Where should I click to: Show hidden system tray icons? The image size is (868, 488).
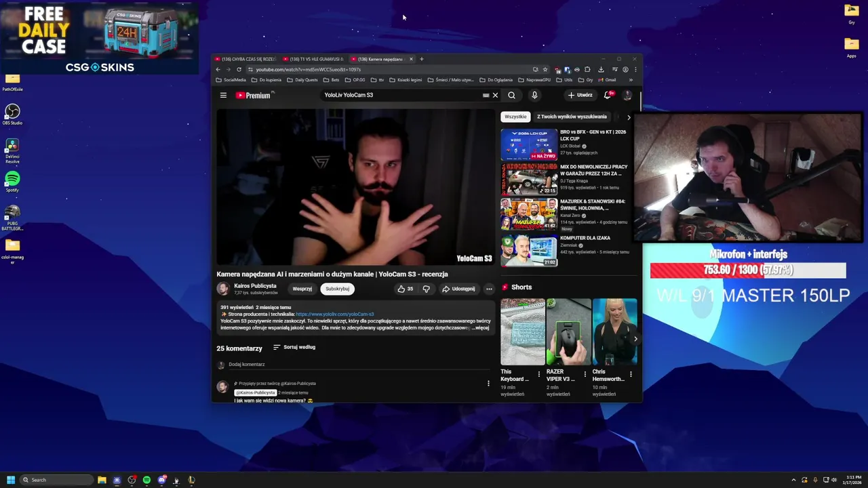(793, 480)
